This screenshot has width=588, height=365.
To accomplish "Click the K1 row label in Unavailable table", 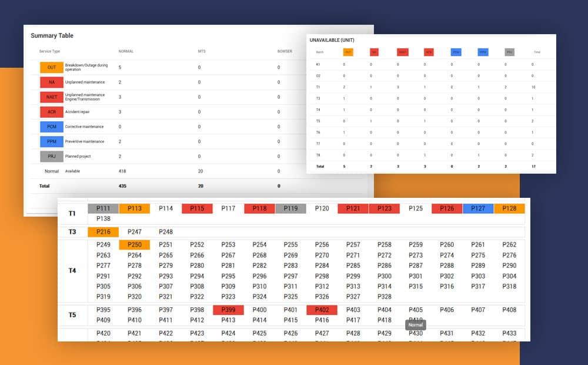I will 318,65.
